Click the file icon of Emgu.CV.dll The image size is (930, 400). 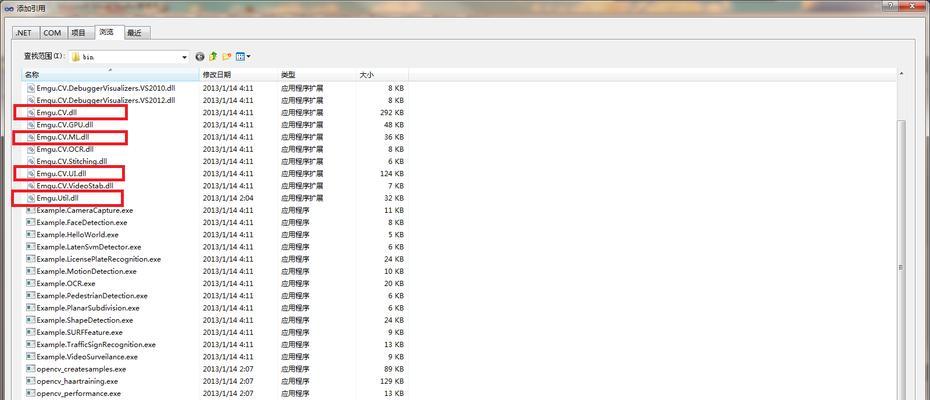[x=31, y=112]
